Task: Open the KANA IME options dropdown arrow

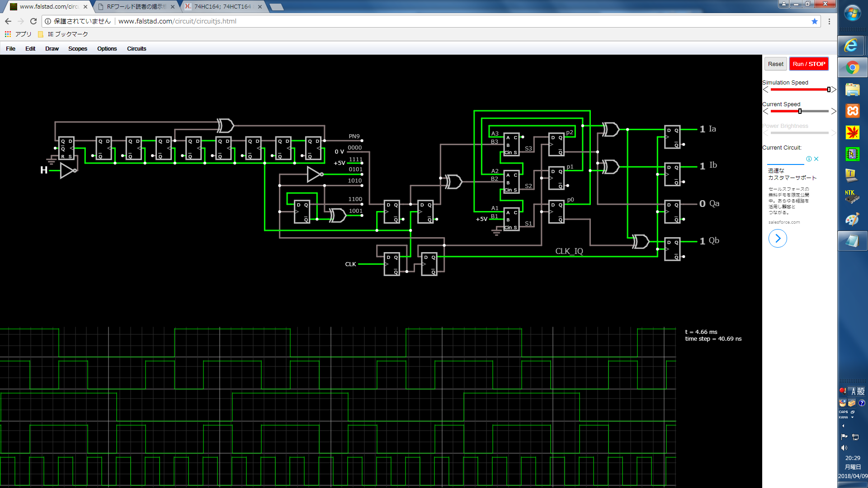Action: [852, 418]
